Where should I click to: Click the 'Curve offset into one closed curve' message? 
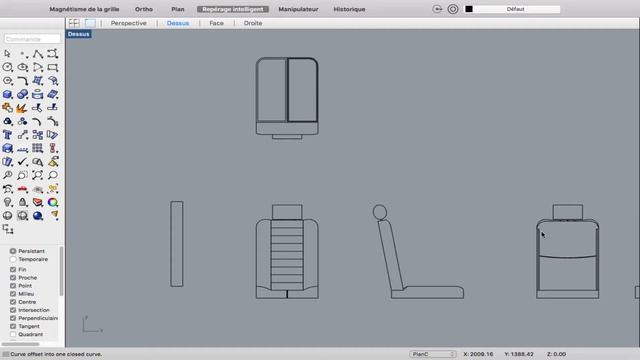[56, 354]
